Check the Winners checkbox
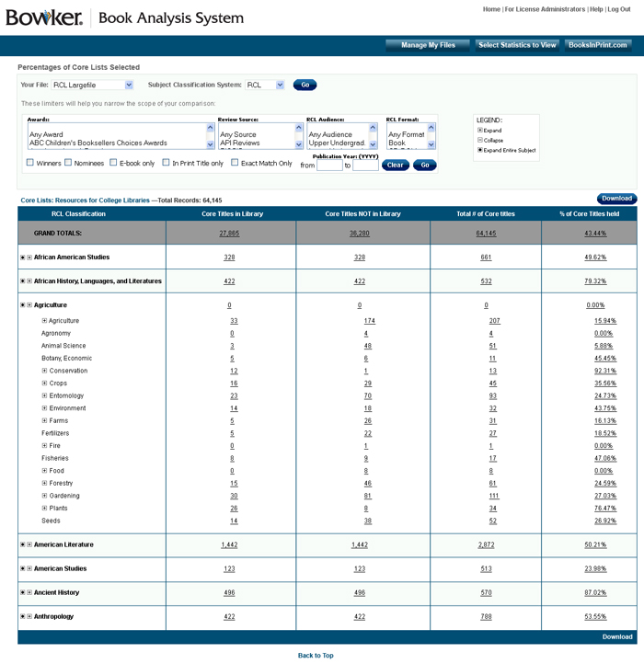 [30, 163]
